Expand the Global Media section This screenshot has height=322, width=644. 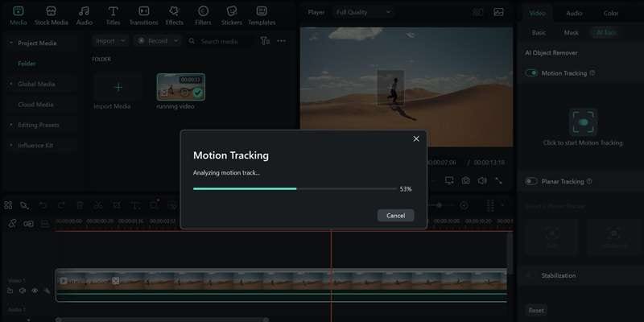click(11, 84)
